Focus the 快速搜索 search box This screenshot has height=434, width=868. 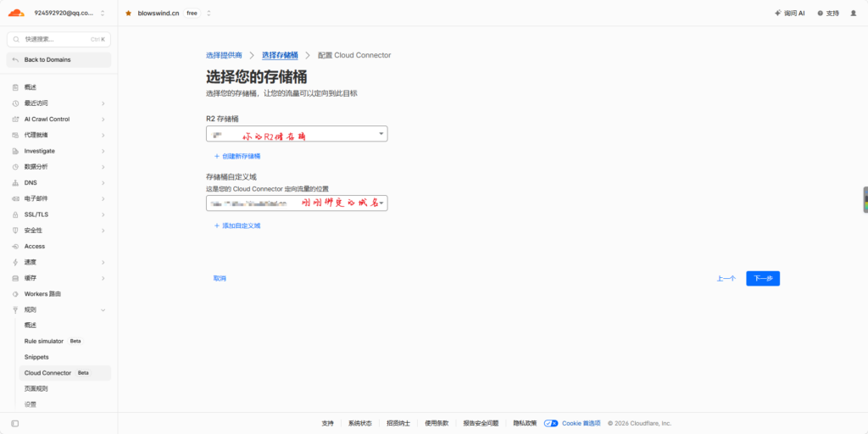point(58,39)
